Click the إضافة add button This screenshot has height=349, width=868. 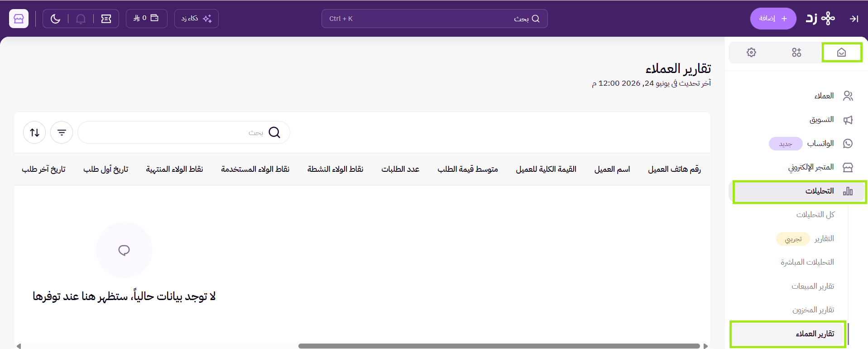point(773,19)
